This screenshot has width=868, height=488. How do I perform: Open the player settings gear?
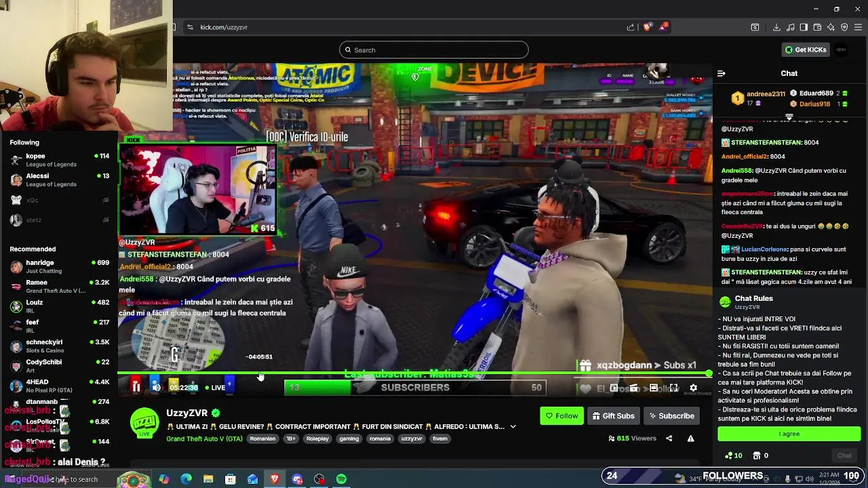[693, 388]
